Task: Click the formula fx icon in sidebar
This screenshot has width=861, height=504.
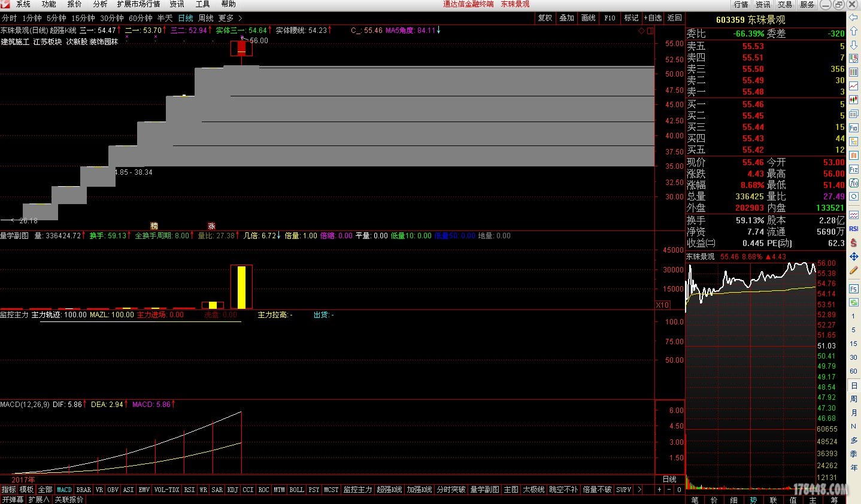Action: (x=854, y=183)
